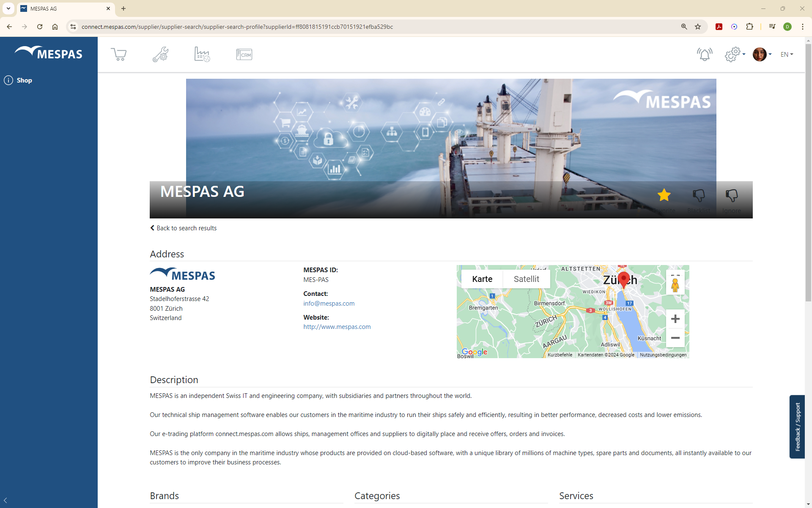
Task: Close the MESPAS AG tab
Action: tap(108, 8)
